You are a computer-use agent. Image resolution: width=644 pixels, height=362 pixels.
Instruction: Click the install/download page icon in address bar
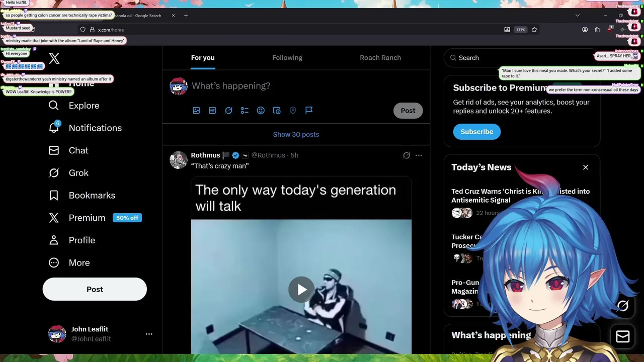click(507, 30)
